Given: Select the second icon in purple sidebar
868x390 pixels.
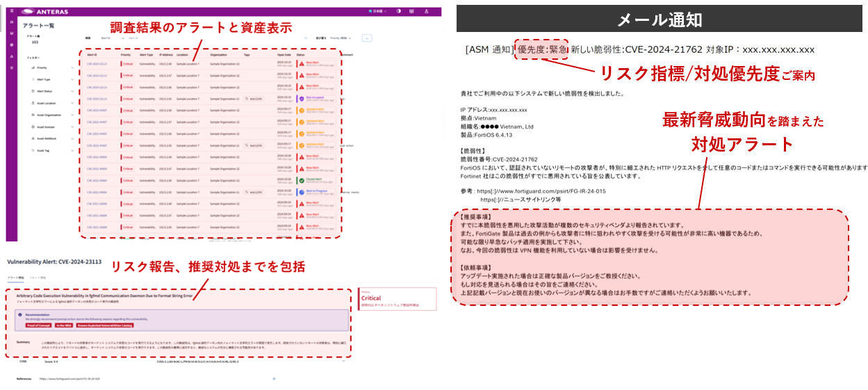Looking at the screenshot, I should [x=13, y=33].
